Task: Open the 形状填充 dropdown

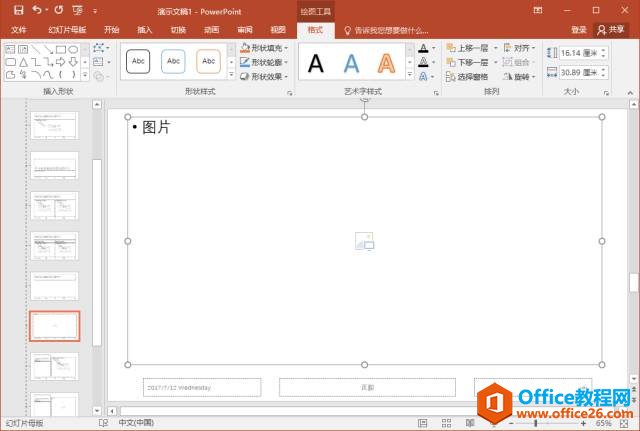Action: click(x=264, y=48)
